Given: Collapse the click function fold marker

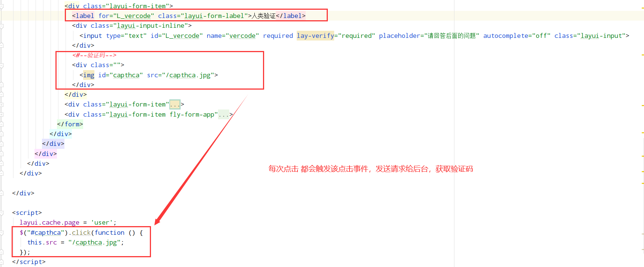Looking at the screenshot, I should coord(1,233).
